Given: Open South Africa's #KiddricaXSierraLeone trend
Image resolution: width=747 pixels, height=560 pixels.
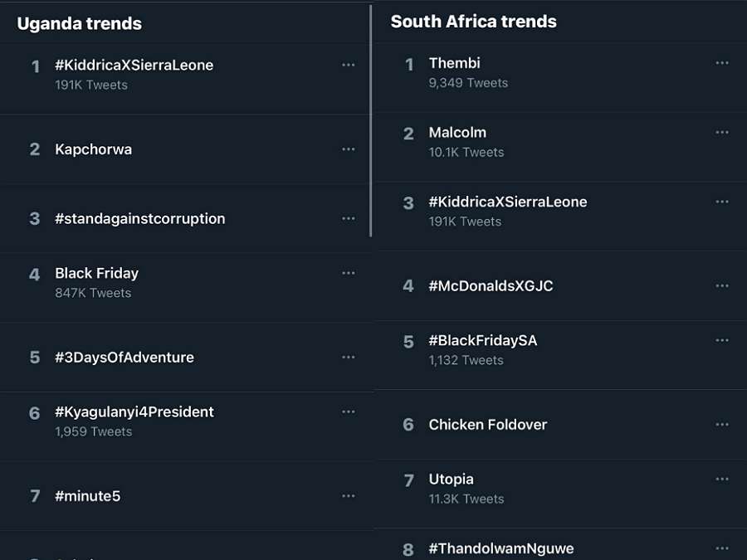Looking at the screenshot, I should coord(508,202).
